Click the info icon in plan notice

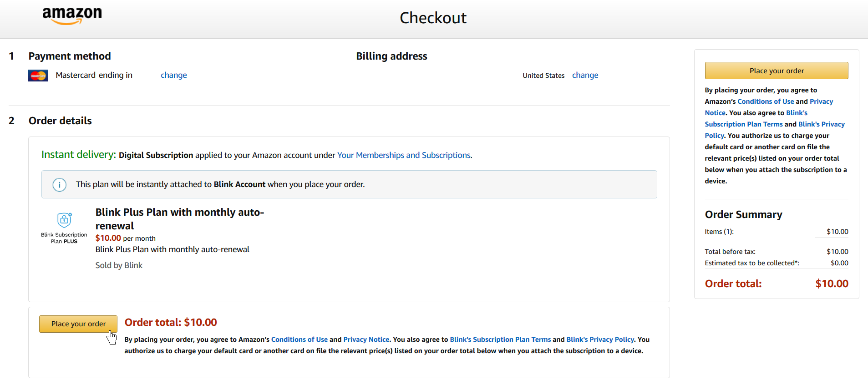click(x=60, y=185)
